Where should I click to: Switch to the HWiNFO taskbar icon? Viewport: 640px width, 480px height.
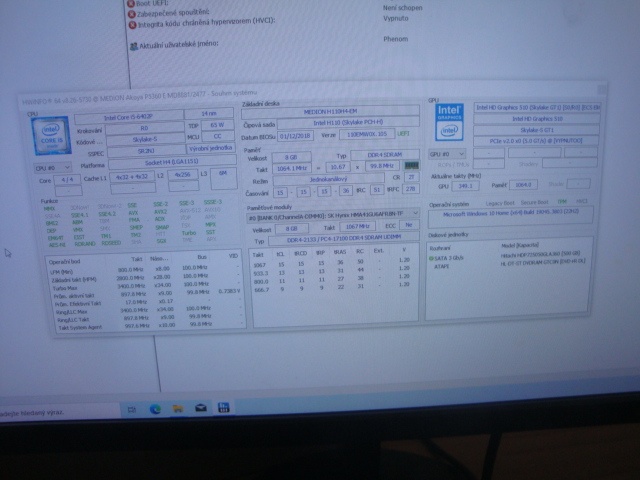[x=223, y=407]
